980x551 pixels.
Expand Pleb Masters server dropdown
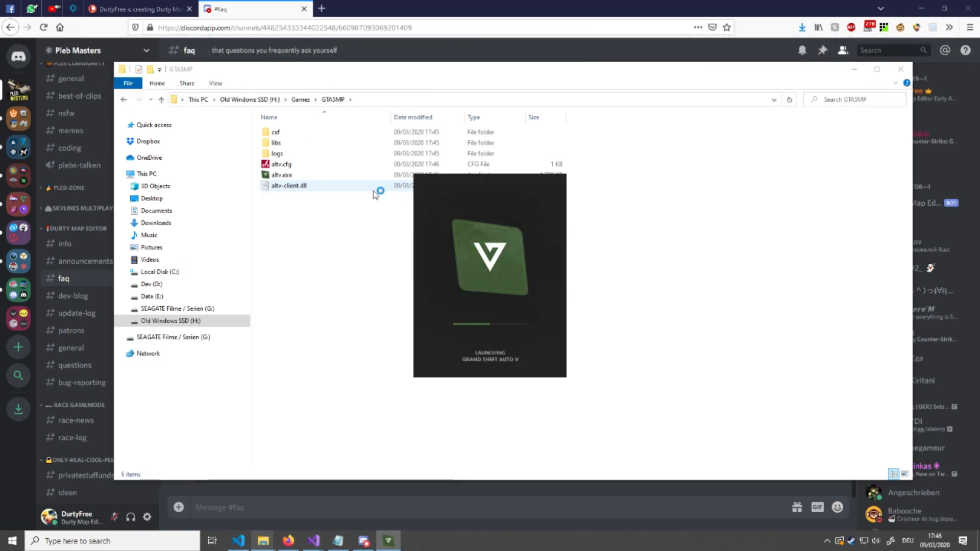pos(146,50)
